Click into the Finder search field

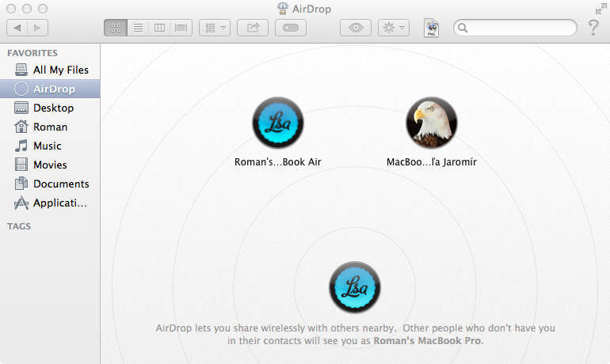click(x=515, y=28)
